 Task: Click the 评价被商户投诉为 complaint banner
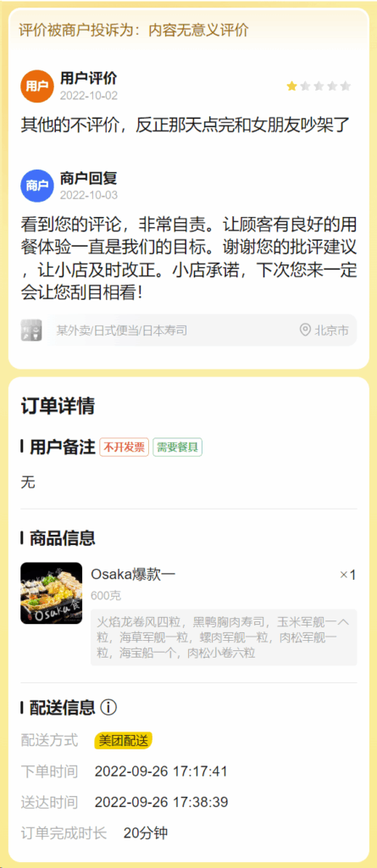tap(189, 30)
